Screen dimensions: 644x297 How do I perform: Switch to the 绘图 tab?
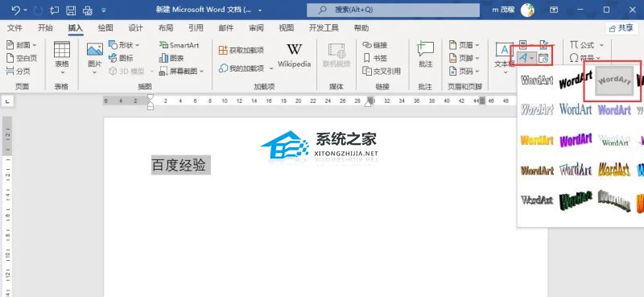(105, 28)
